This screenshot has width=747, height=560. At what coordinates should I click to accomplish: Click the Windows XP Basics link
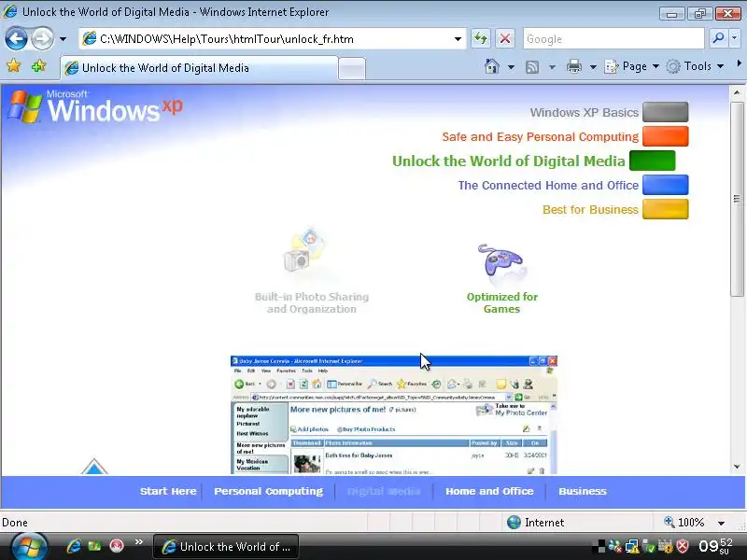tap(585, 112)
